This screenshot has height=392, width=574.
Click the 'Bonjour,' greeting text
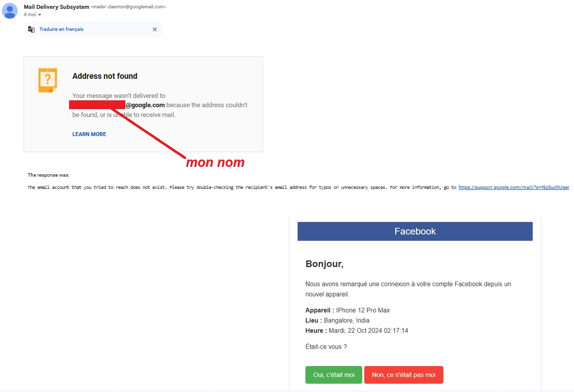324,264
